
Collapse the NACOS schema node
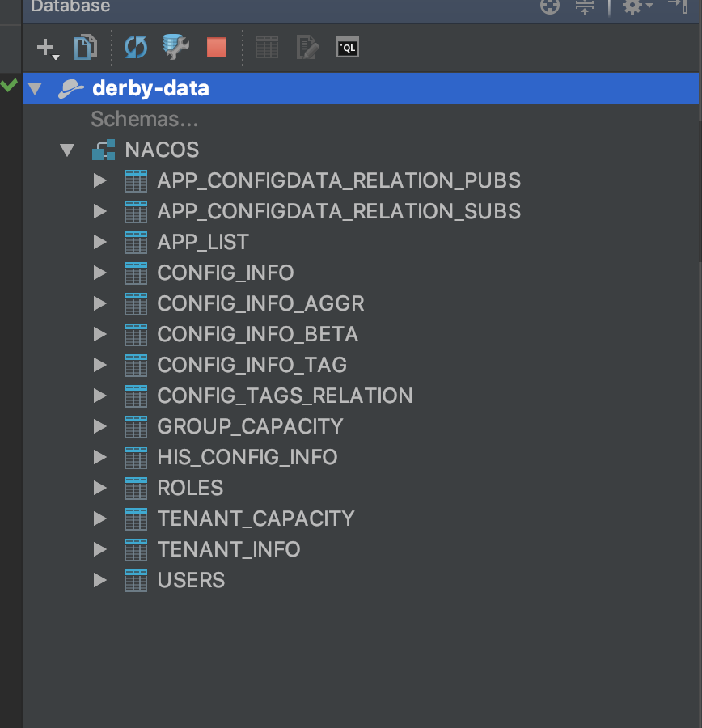pyautogui.click(x=67, y=150)
